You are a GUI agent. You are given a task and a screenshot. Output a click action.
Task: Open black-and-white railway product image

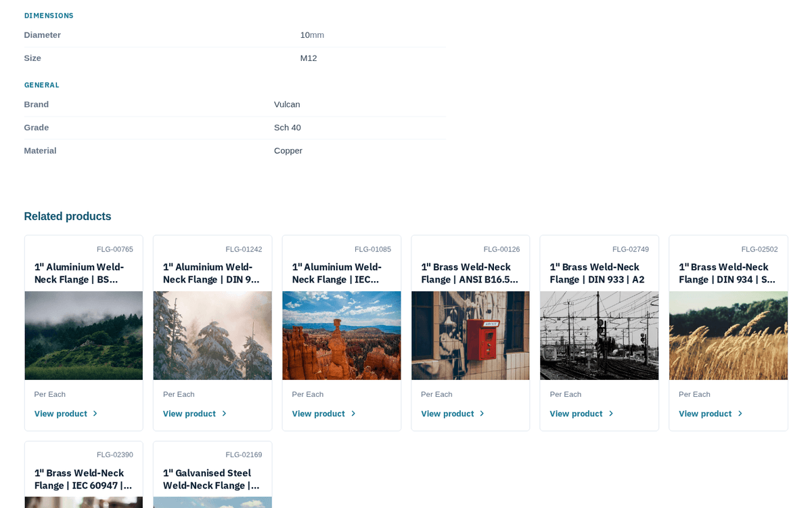click(x=600, y=335)
